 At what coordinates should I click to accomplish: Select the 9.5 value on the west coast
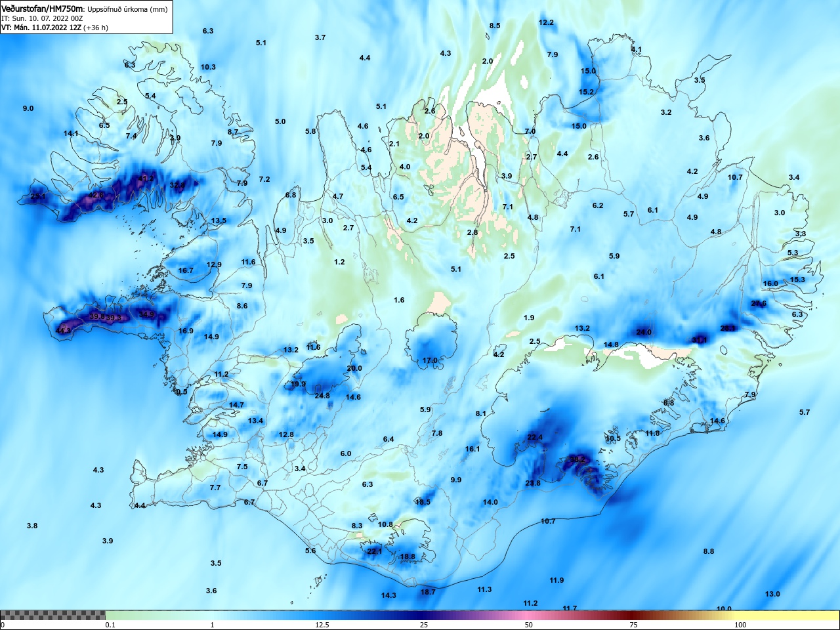click(x=182, y=392)
